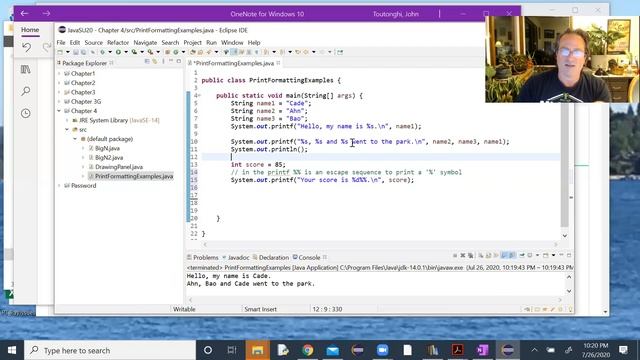This screenshot has width=640, height=360.
Task: Switch to the Javadoc tab
Action: 236,258
